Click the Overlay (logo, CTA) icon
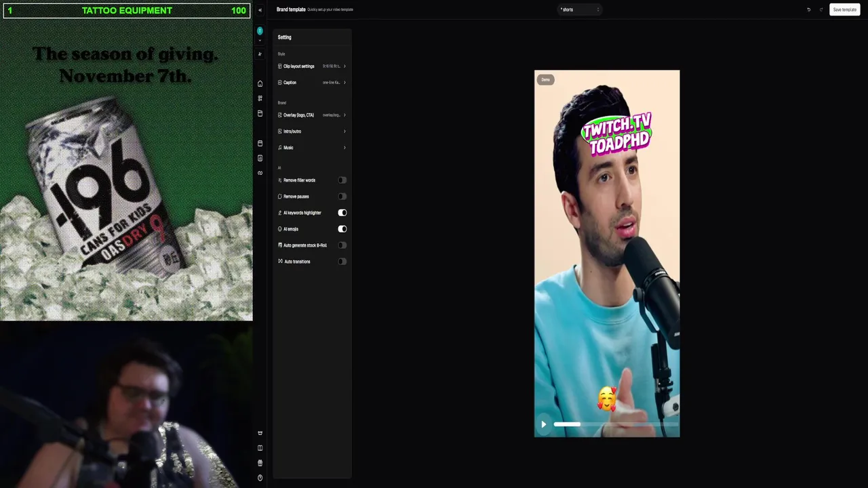 click(x=280, y=115)
